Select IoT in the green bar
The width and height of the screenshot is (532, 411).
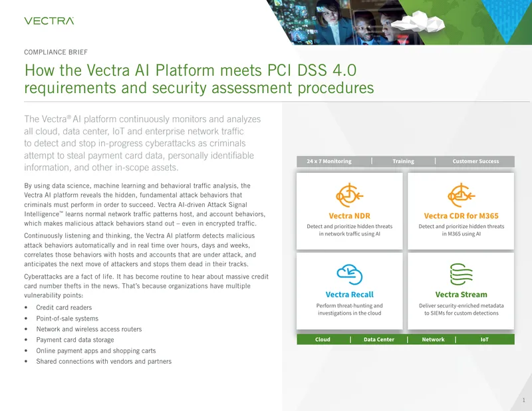[x=485, y=339]
